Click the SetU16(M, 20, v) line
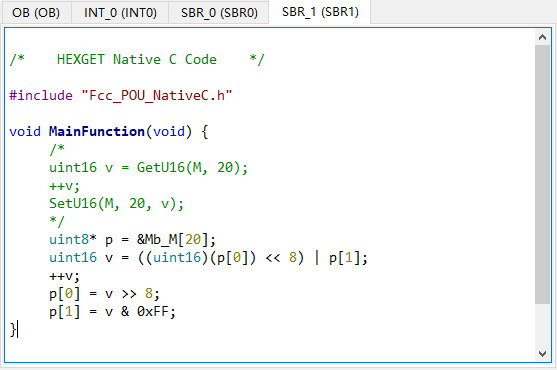The image size is (557, 370). [x=116, y=204]
